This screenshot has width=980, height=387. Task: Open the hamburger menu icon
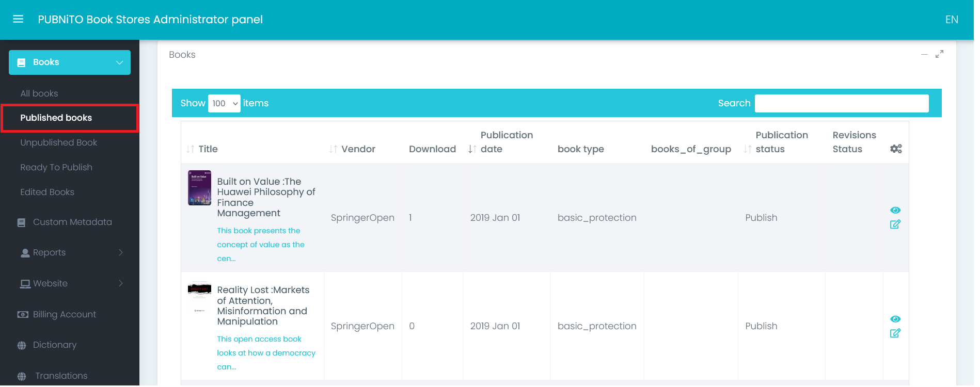pos(18,19)
